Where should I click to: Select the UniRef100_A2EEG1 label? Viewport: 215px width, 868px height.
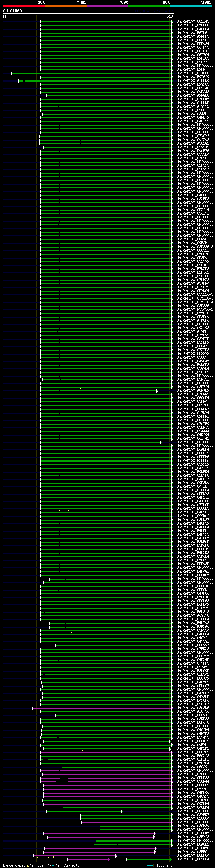coord(193,852)
